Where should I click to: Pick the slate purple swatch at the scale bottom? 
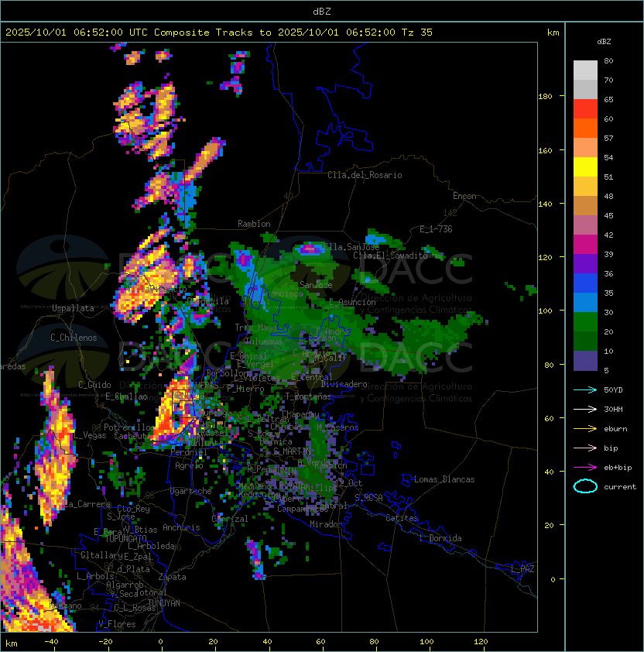point(585,361)
